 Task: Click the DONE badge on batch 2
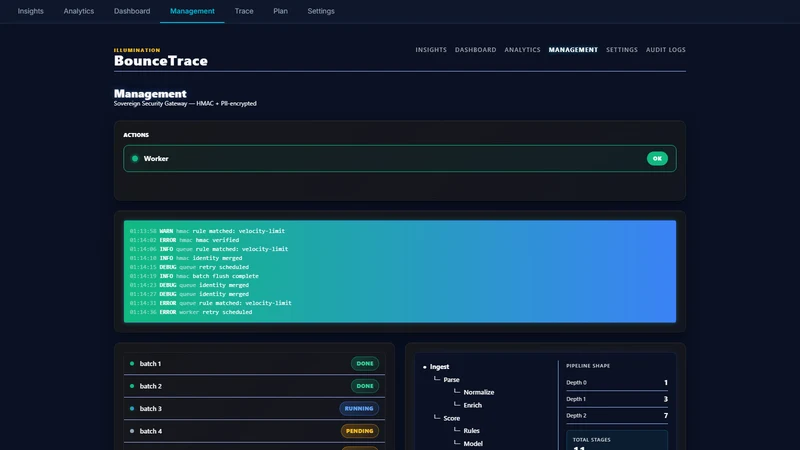365,386
